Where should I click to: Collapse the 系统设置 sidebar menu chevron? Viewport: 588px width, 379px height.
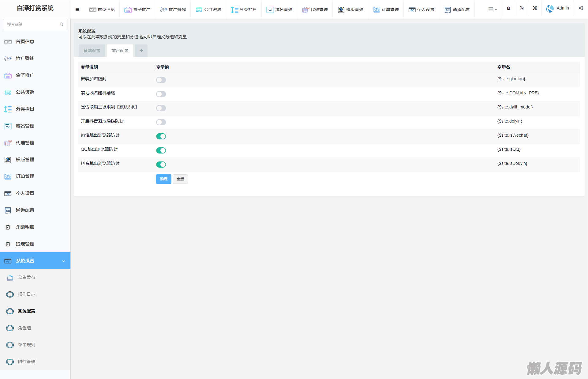64,261
